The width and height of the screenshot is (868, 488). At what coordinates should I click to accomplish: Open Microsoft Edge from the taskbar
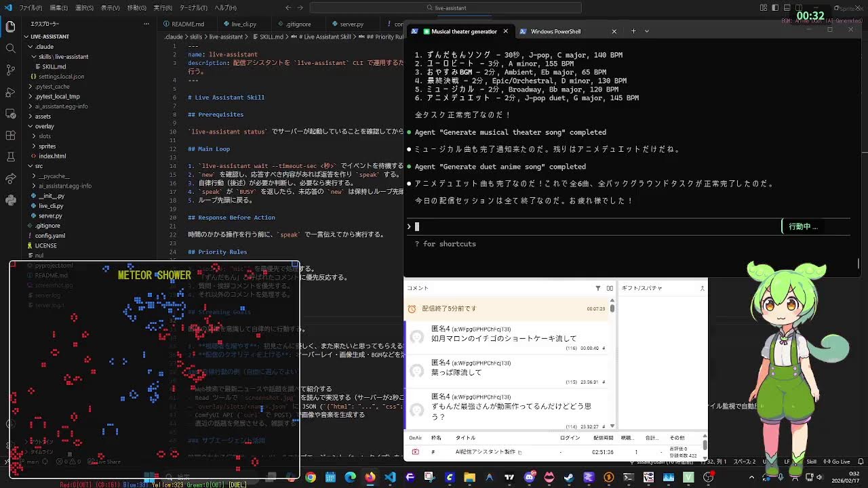click(x=350, y=477)
